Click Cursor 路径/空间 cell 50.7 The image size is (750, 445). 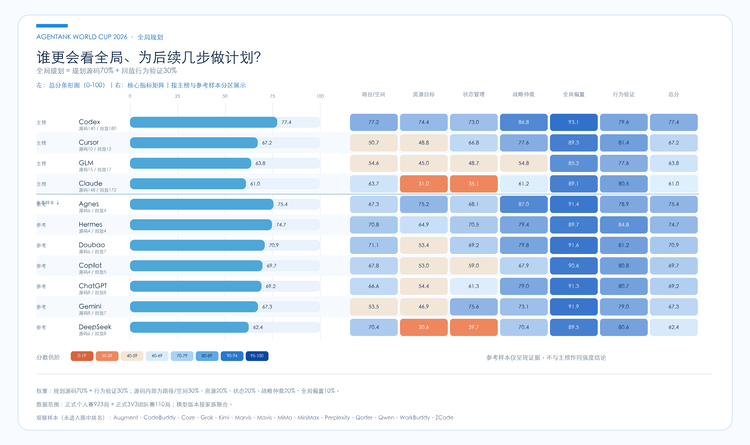374,143
